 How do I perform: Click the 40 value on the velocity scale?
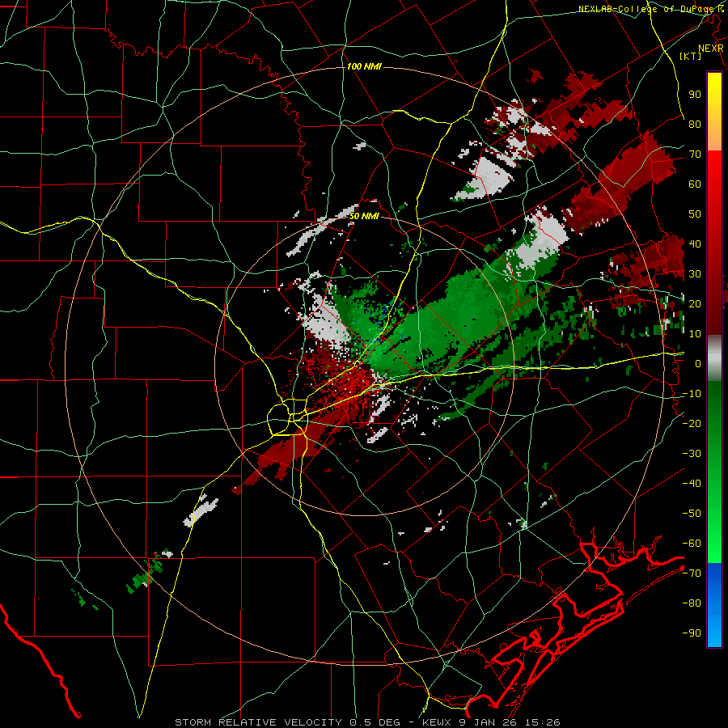point(695,243)
